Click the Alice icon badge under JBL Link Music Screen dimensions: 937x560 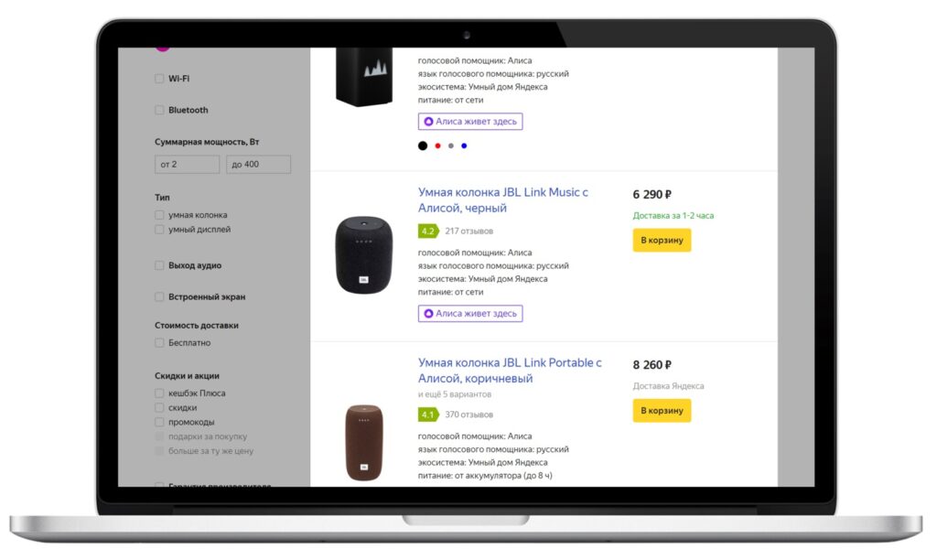428,313
